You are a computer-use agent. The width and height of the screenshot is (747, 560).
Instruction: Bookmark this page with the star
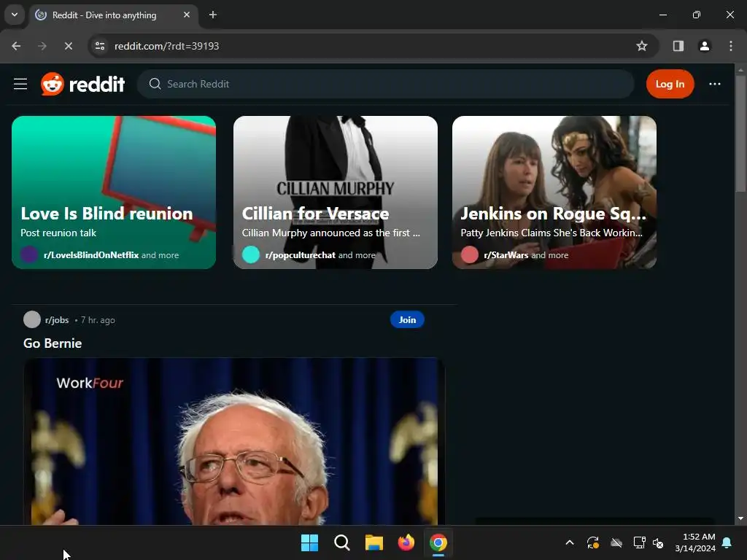pyautogui.click(x=642, y=46)
